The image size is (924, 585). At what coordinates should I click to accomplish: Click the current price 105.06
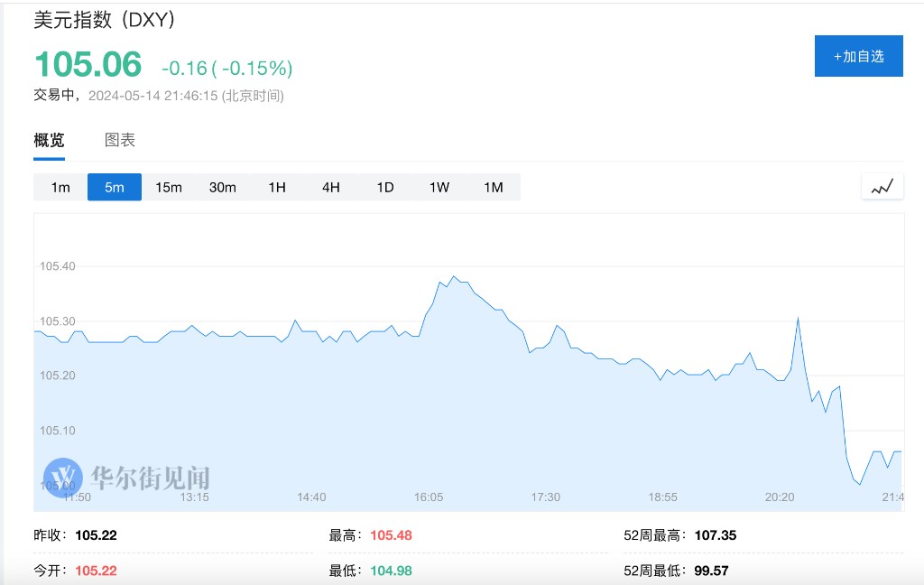click(88, 64)
